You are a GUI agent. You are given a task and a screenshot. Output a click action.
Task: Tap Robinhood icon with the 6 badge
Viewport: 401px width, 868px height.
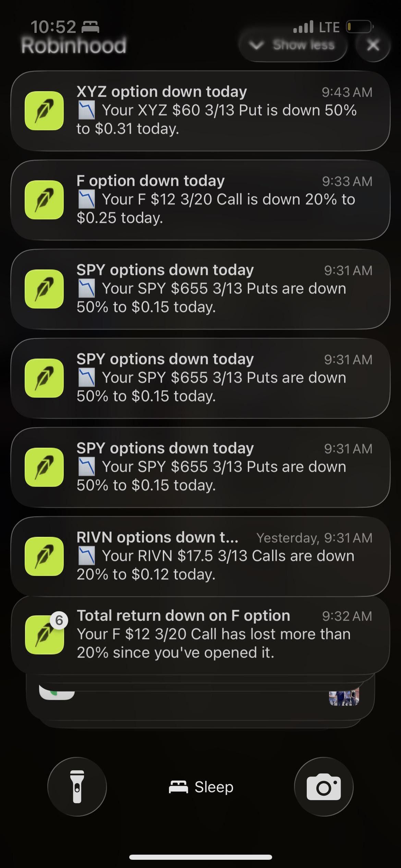click(44, 635)
